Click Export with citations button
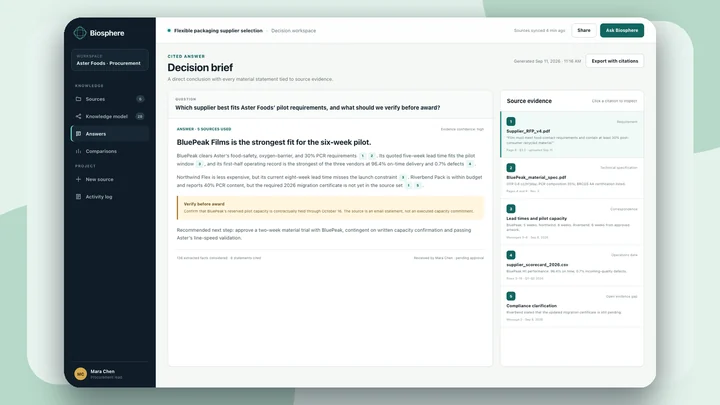The height and width of the screenshot is (405, 720). [614, 61]
